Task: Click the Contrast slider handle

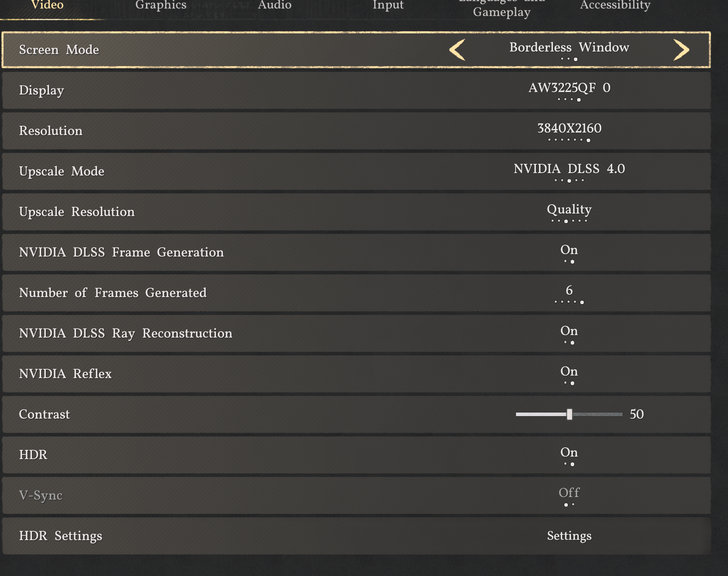Action: (569, 414)
